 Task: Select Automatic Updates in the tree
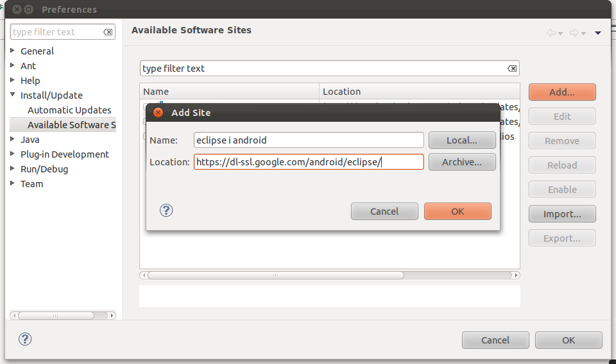tap(69, 110)
